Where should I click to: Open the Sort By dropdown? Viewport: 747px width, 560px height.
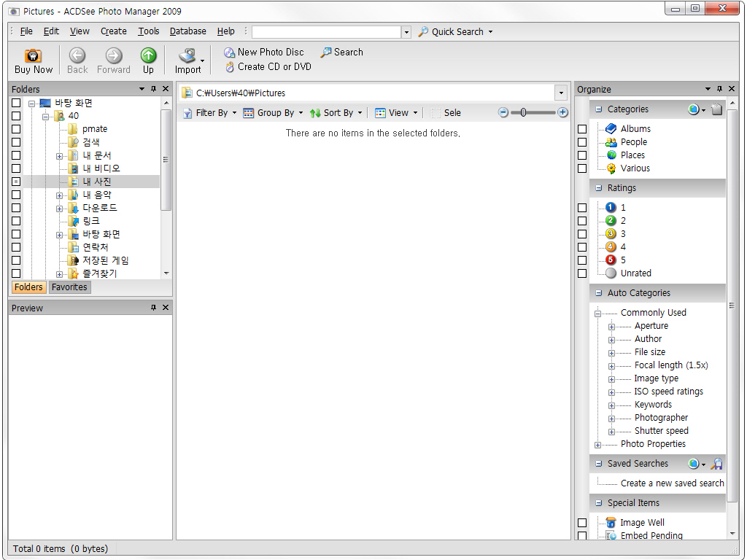coord(336,113)
